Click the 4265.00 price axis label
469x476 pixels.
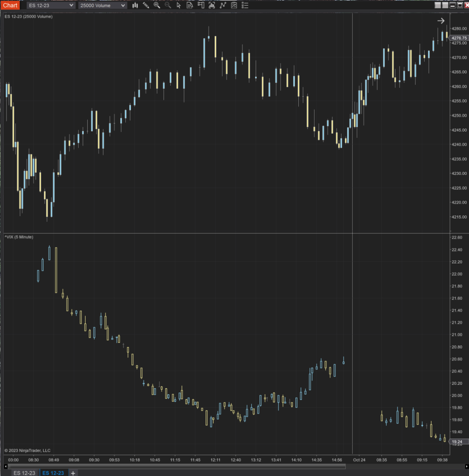(x=459, y=72)
